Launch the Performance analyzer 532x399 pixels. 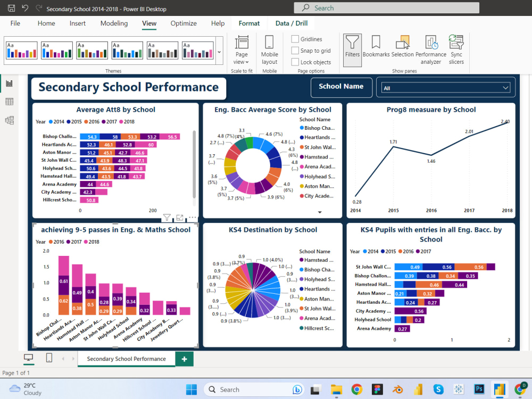click(x=431, y=50)
